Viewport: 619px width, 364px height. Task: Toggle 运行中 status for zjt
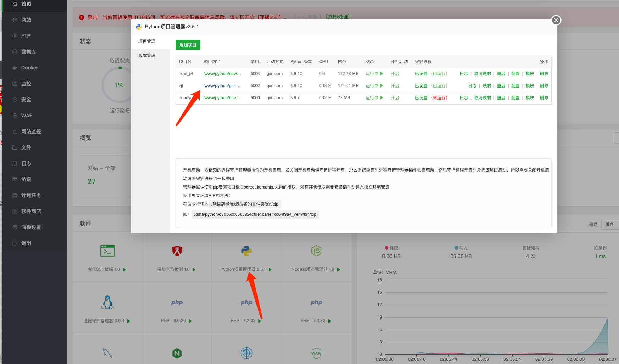click(375, 86)
